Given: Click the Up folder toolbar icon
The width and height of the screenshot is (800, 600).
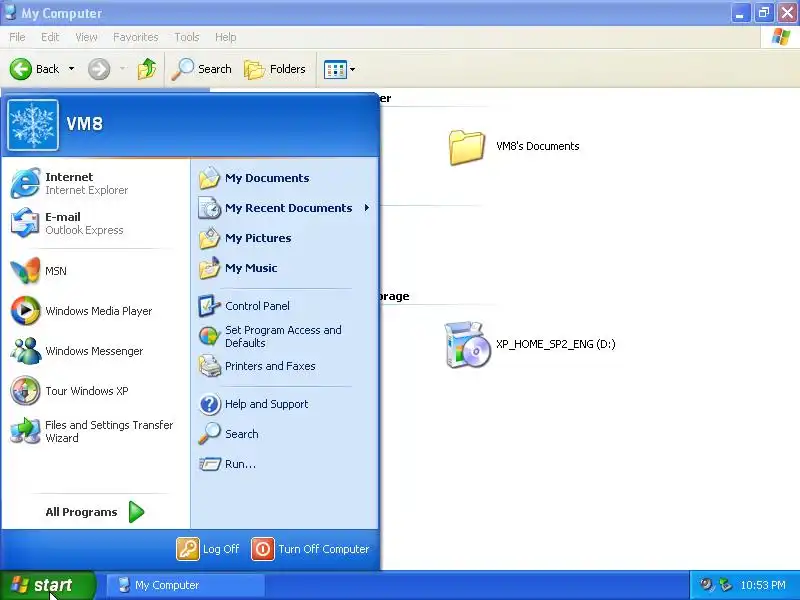Looking at the screenshot, I should click(x=146, y=69).
